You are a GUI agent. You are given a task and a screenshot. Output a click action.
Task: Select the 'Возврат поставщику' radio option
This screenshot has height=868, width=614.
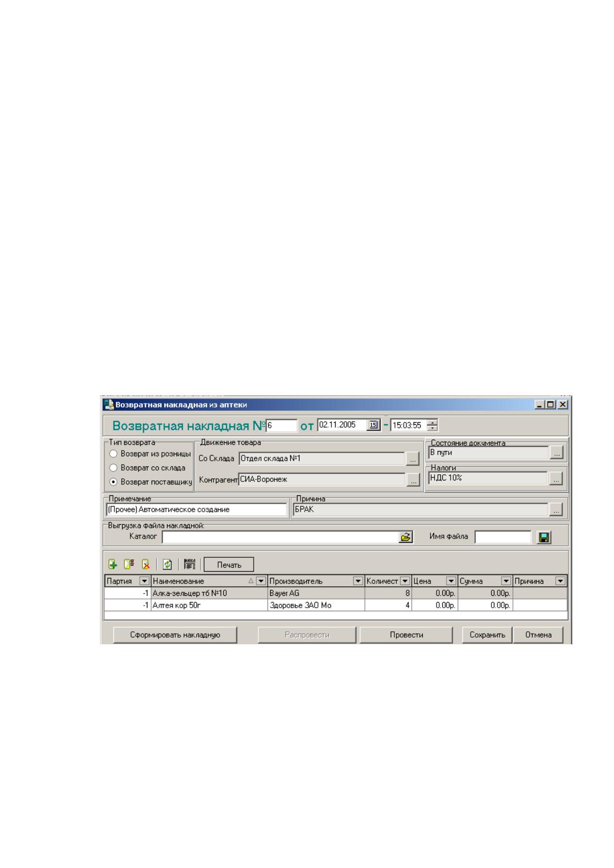pyautogui.click(x=113, y=482)
